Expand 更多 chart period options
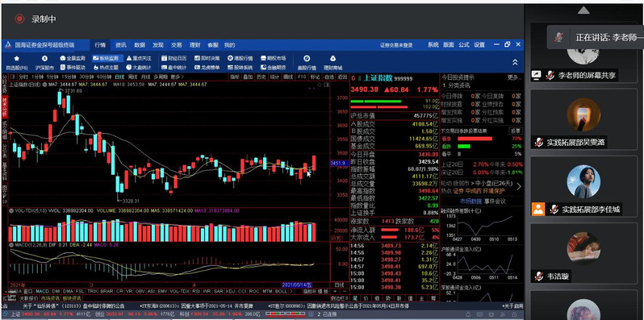The width and height of the screenshot is (644, 320). point(177,77)
